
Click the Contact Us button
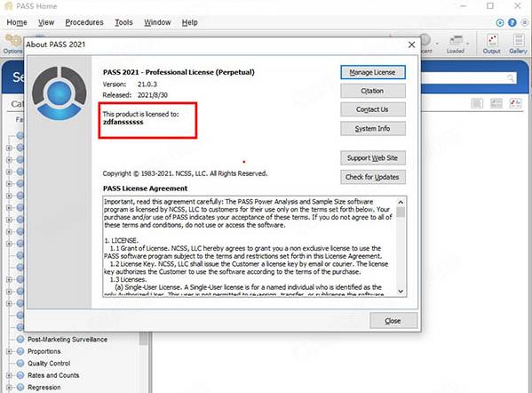click(372, 109)
